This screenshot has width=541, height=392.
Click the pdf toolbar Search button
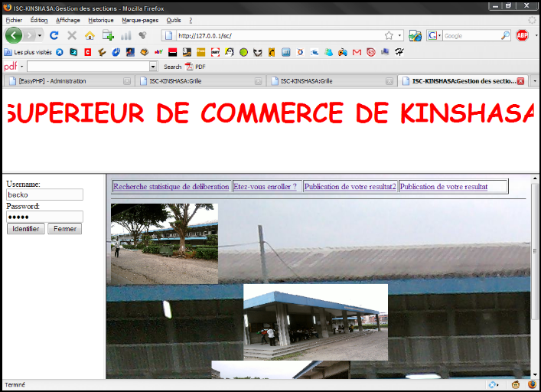(x=172, y=67)
